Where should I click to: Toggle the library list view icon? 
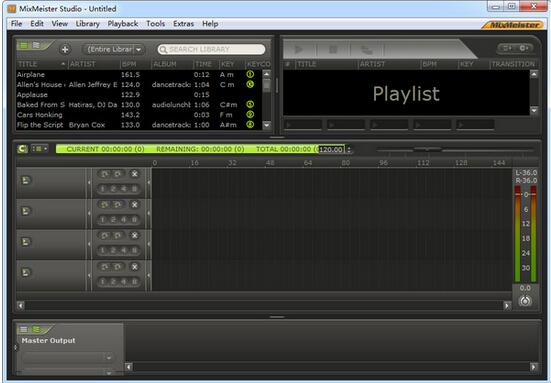coord(24,45)
